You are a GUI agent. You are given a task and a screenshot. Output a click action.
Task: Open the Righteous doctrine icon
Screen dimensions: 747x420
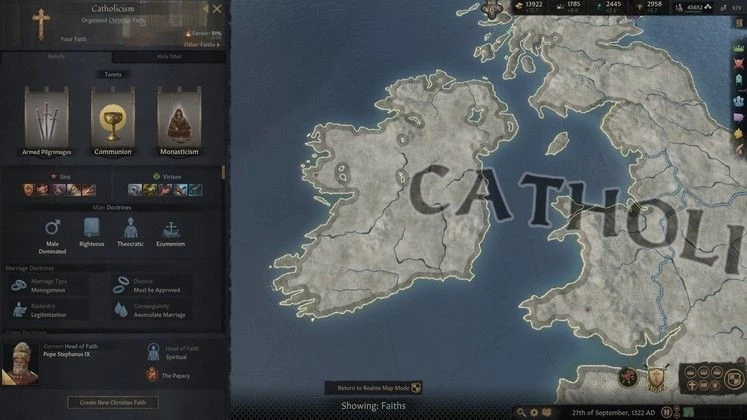[91, 228]
